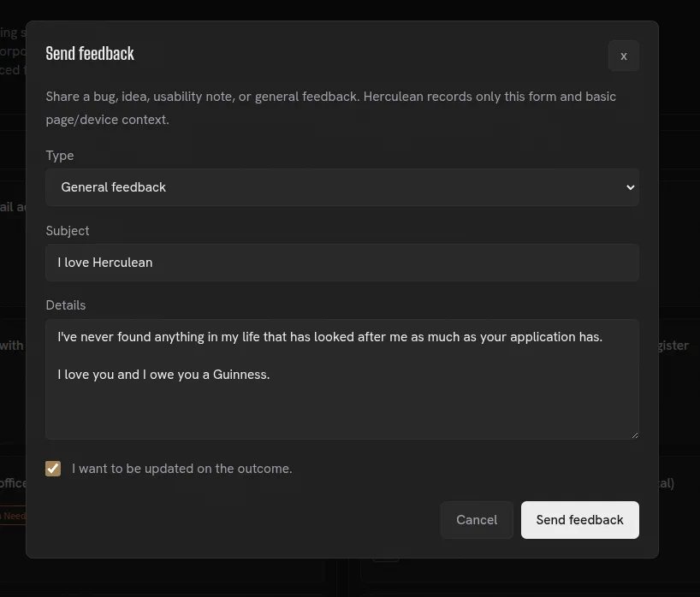Viewport: 700px width, 597px height.
Task: Submit with the Send feedback button
Action: tap(579, 520)
